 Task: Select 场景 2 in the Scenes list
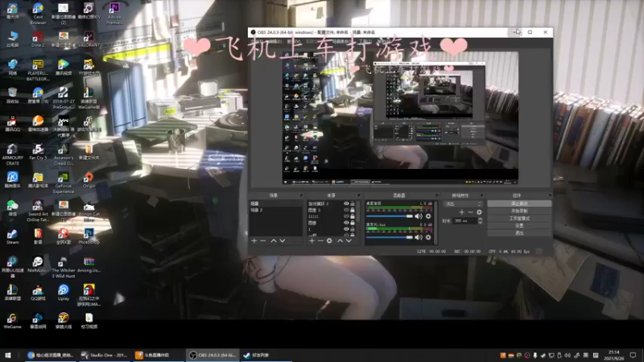pyautogui.click(x=275, y=210)
